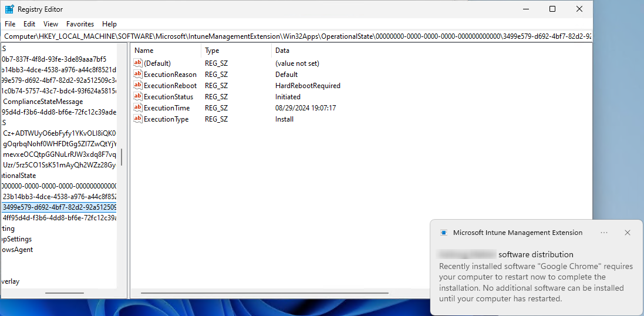This screenshot has height=316, width=644.
Task: Click the ExecutionReboot string value icon
Action: [x=138, y=86]
